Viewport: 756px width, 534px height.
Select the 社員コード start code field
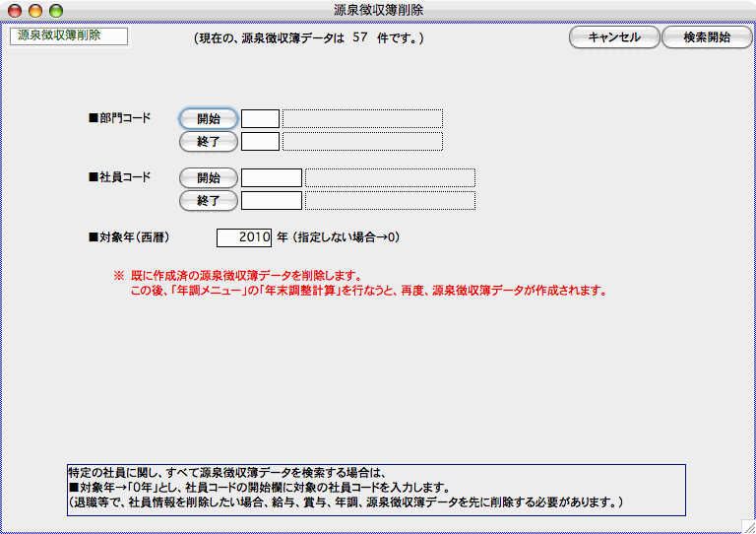pos(271,178)
